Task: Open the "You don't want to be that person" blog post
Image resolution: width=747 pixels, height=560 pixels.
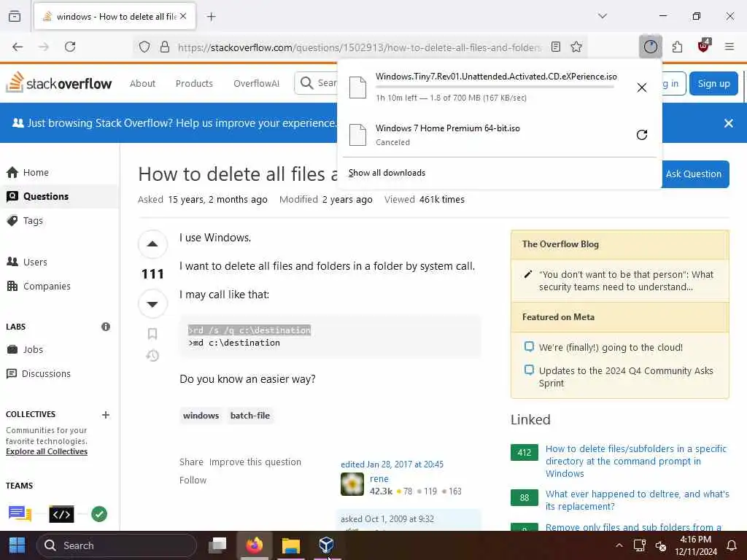Action: coord(626,281)
